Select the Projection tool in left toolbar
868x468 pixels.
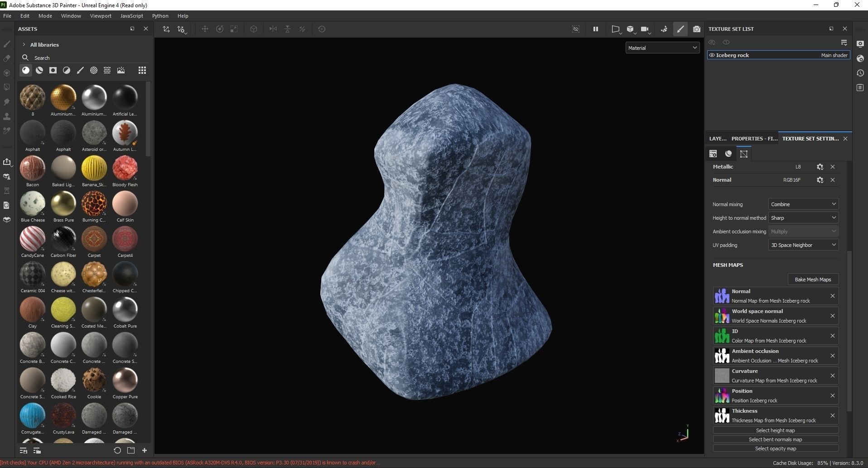click(7, 73)
